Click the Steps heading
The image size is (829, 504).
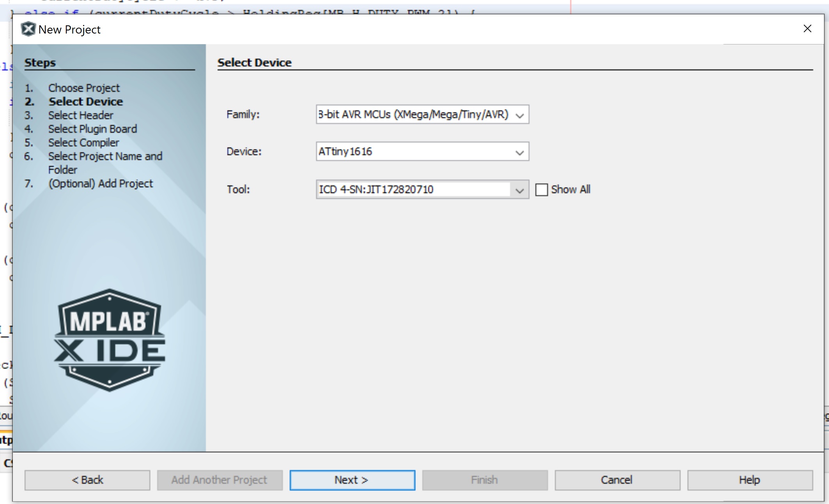click(x=40, y=62)
